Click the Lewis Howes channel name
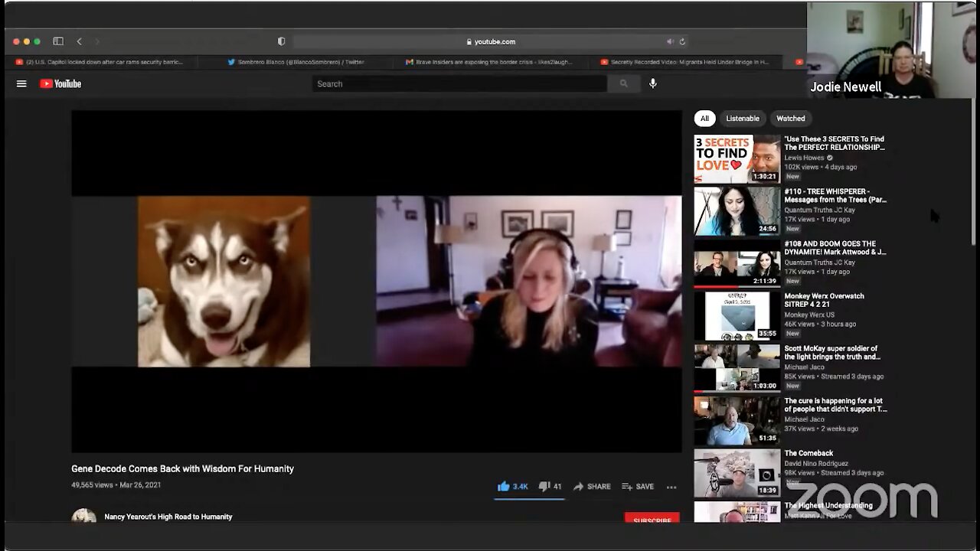 [804, 158]
